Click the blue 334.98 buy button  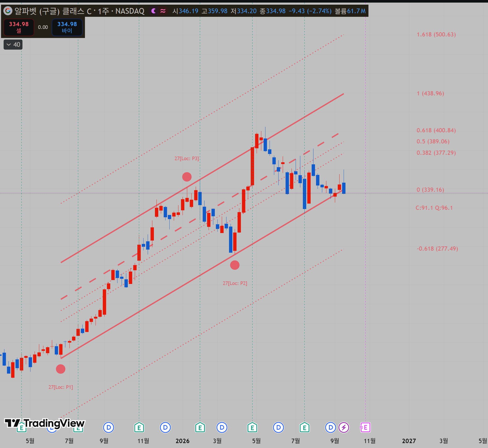tap(67, 27)
